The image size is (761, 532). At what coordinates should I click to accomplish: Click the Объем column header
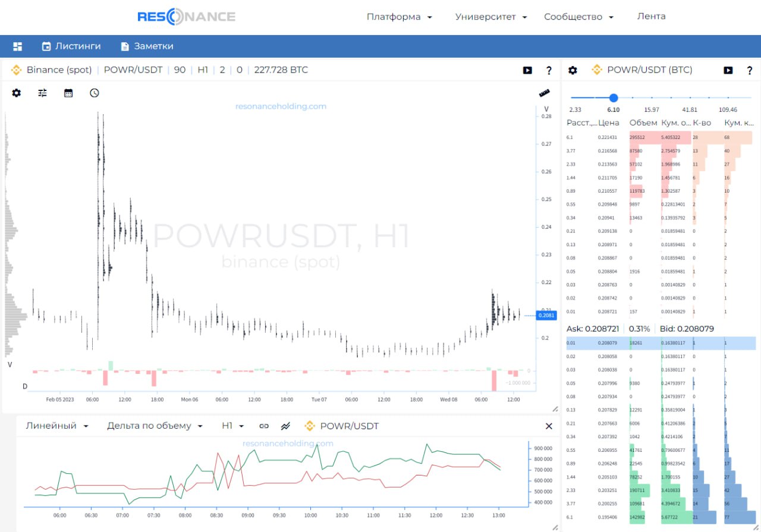[x=643, y=123]
